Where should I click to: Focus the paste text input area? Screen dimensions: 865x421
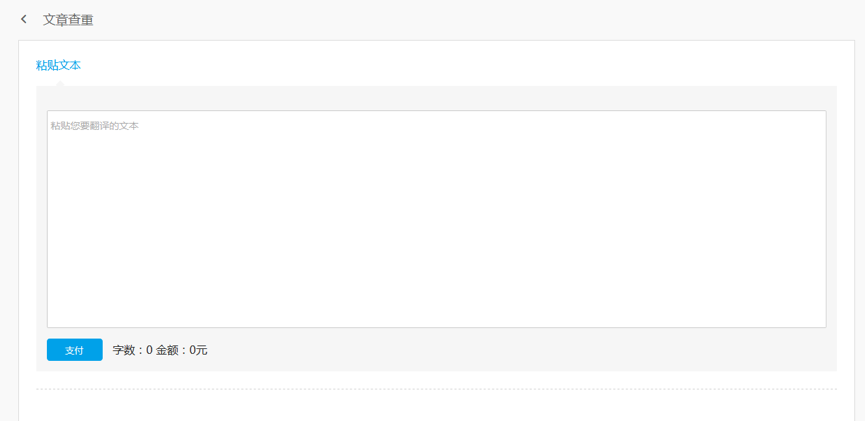tap(436, 218)
